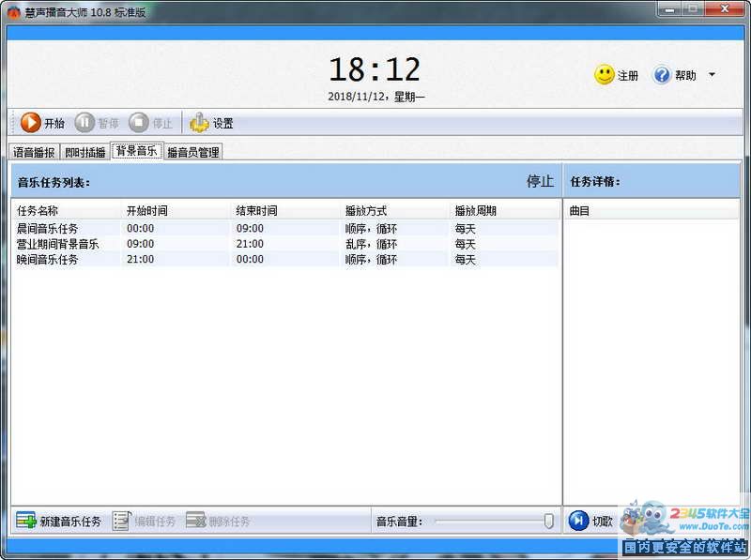Switch to the 语音播报 tab

(34, 152)
